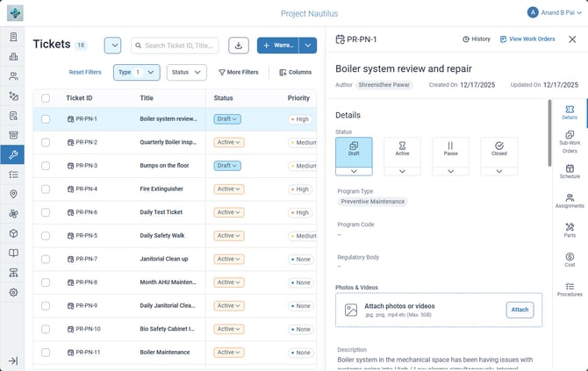
Task: Open the people icon in left sidebar
Action: pos(13,76)
